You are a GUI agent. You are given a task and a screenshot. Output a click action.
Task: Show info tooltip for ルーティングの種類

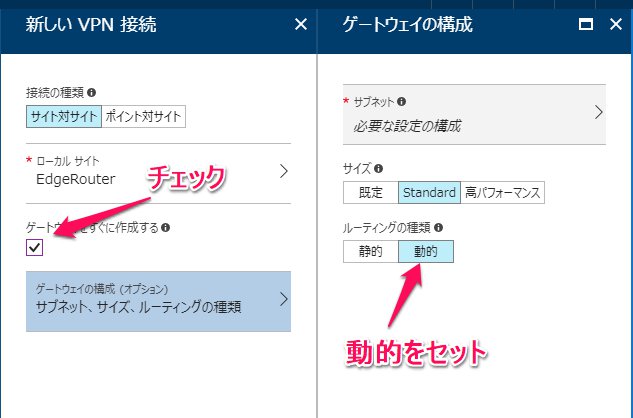438,227
